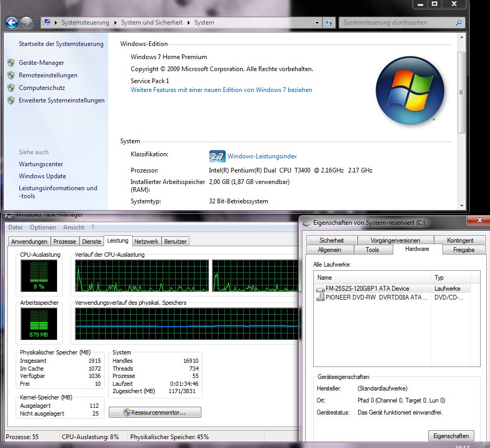
Task: Click the Typ column header
Action: click(x=451, y=278)
